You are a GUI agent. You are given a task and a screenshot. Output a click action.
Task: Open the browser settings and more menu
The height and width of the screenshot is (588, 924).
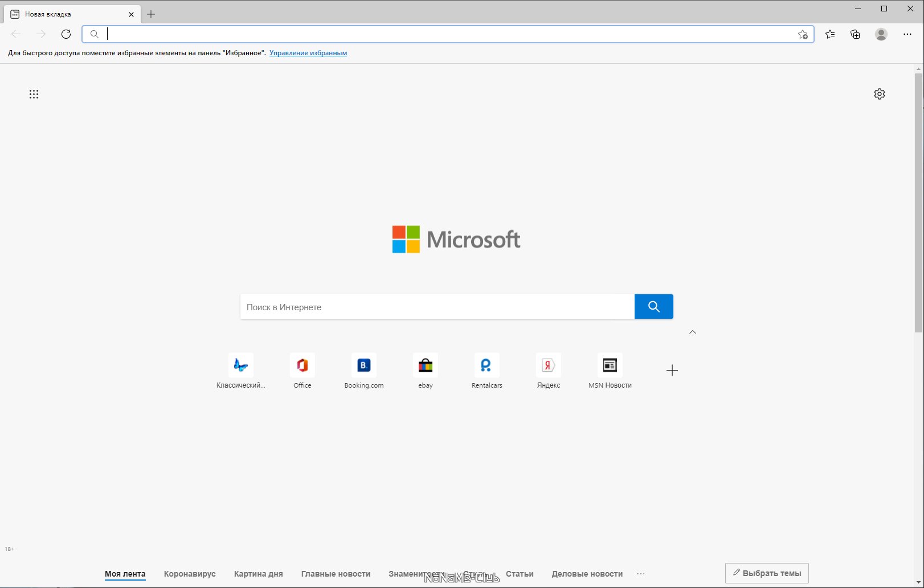[907, 34]
